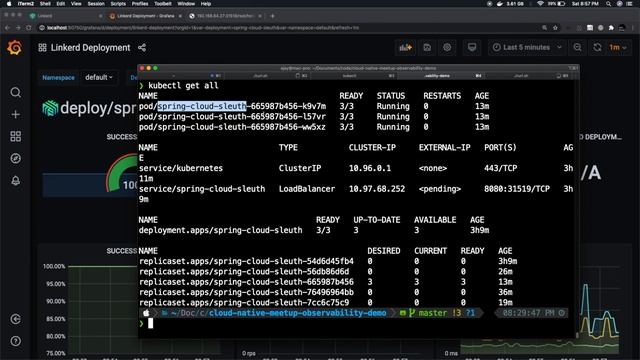Click replicaset ending 54d6d45fb4

246,261
